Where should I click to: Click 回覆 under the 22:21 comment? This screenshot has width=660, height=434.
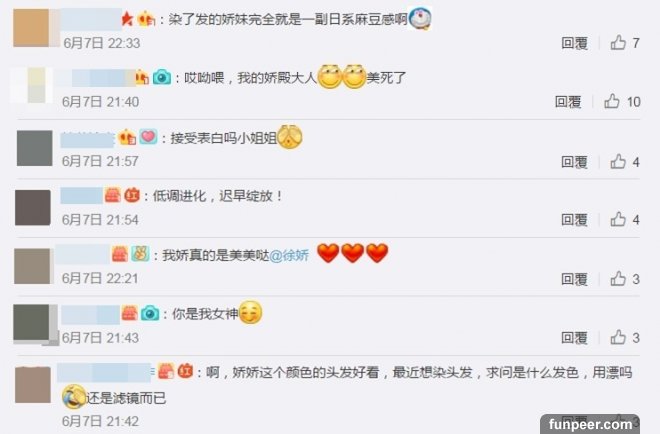coord(574,279)
